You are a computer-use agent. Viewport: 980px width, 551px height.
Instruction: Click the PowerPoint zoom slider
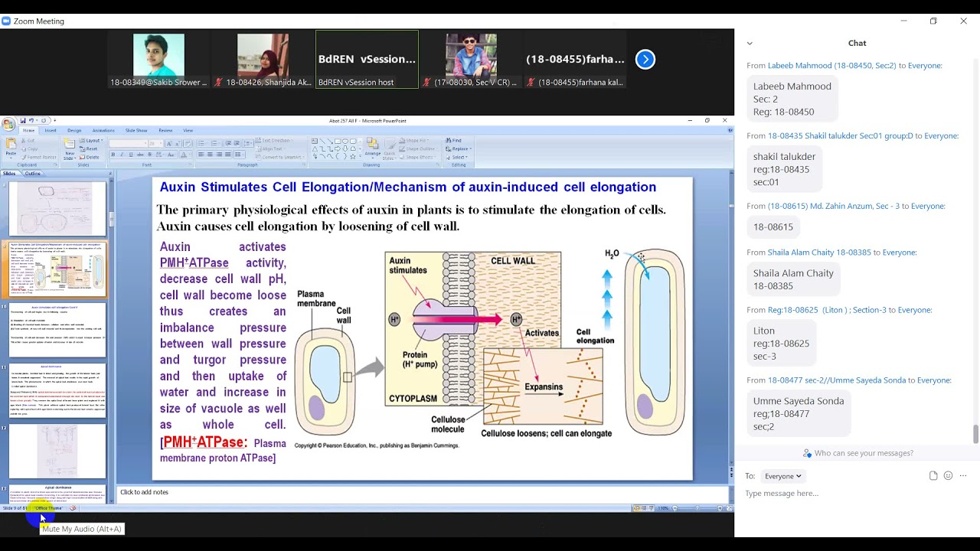tap(697, 508)
